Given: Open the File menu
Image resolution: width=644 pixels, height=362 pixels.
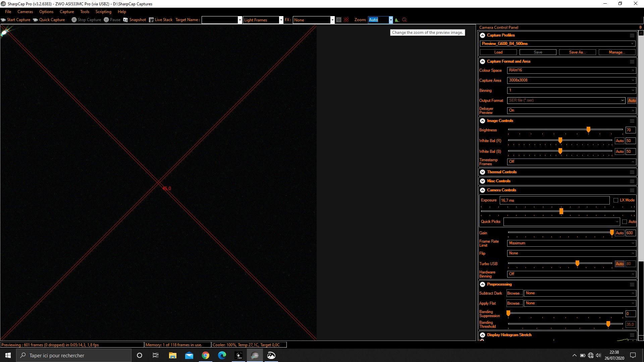Looking at the screenshot, I should (x=8, y=12).
